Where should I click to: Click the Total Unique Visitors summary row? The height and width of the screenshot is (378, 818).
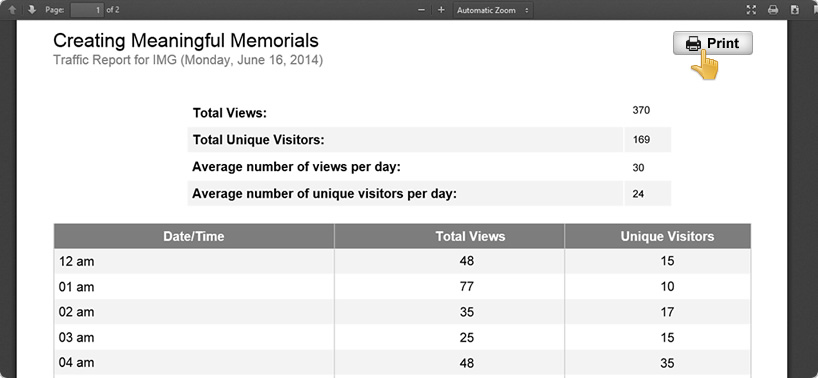(x=429, y=140)
